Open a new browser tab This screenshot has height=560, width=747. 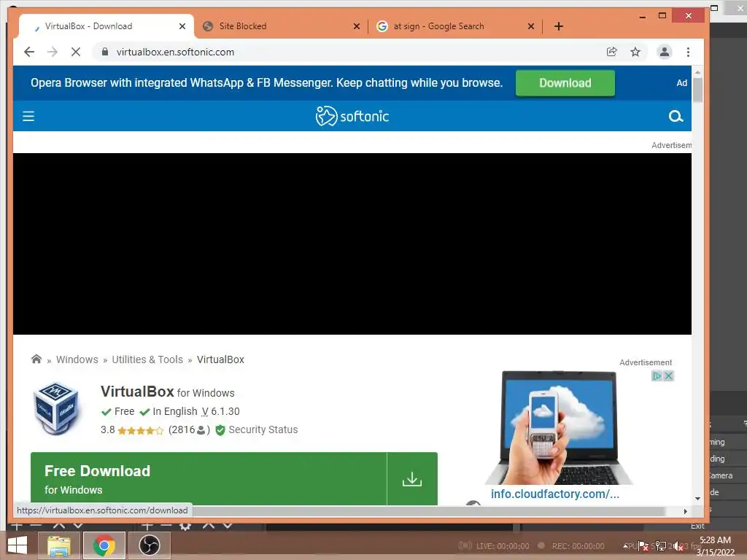tap(559, 26)
